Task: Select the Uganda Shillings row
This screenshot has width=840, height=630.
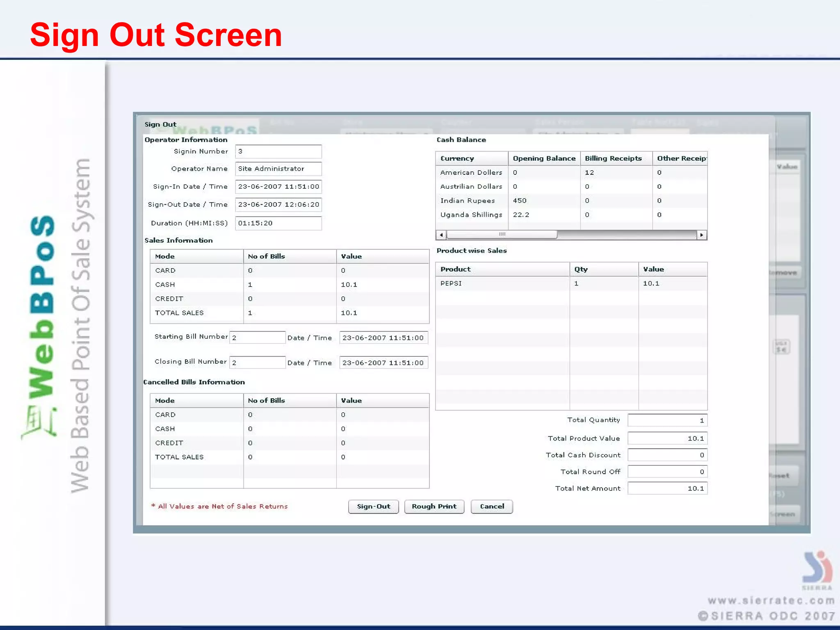Action: click(571, 215)
